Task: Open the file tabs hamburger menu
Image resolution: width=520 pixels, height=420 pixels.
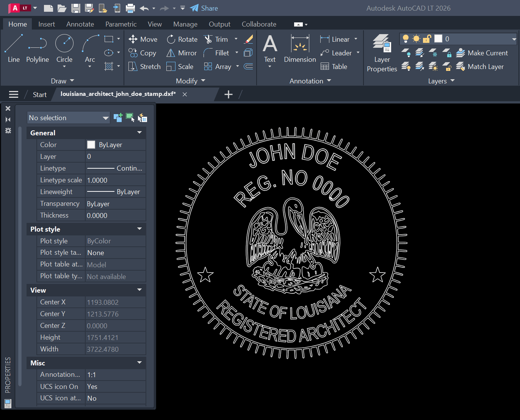Action: pos(14,94)
